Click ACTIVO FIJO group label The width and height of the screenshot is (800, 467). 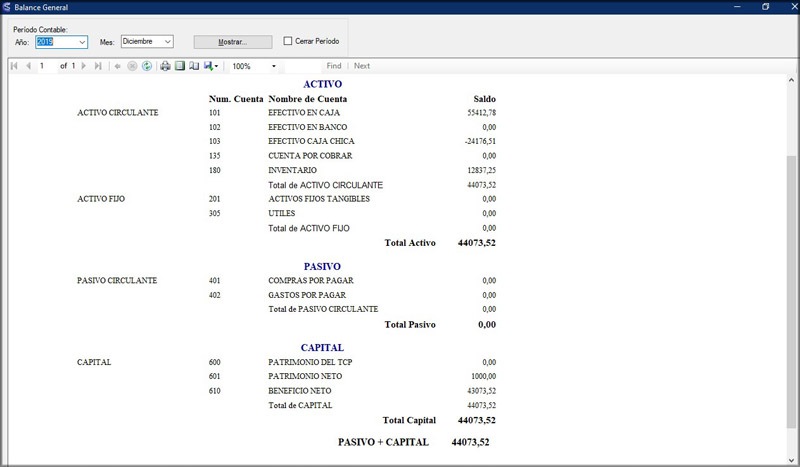pyautogui.click(x=101, y=199)
